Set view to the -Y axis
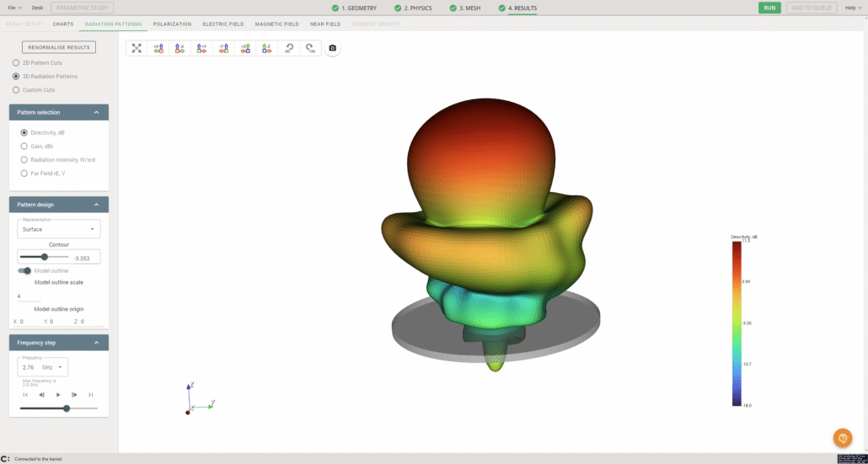Image resolution: width=868 pixels, height=464 pixels. tap(223, 48)
